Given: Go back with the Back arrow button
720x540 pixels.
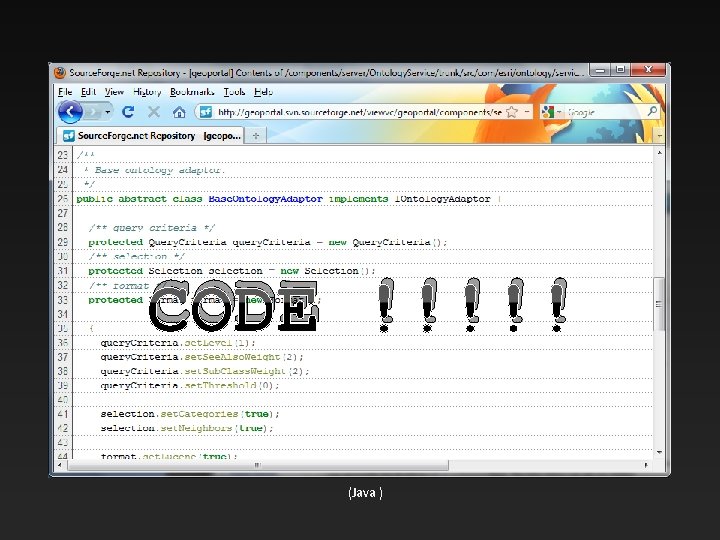Looking at the screenshot, I should [x=70, y=112].
